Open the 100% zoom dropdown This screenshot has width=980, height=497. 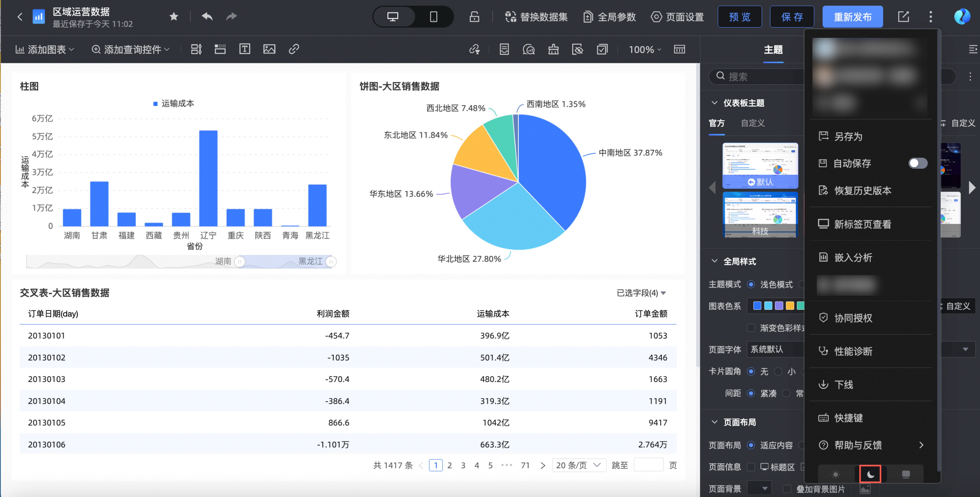click(x=645, y=49)
